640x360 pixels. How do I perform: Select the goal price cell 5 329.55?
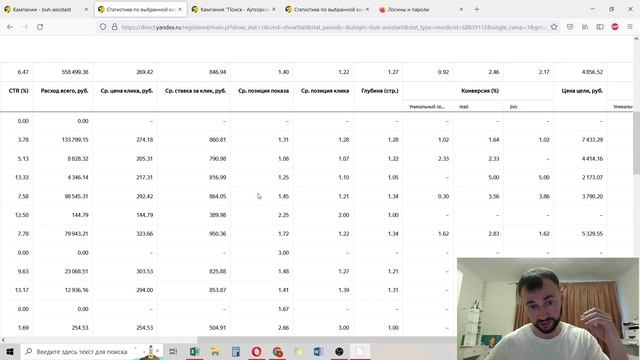[x=593, y=234]
